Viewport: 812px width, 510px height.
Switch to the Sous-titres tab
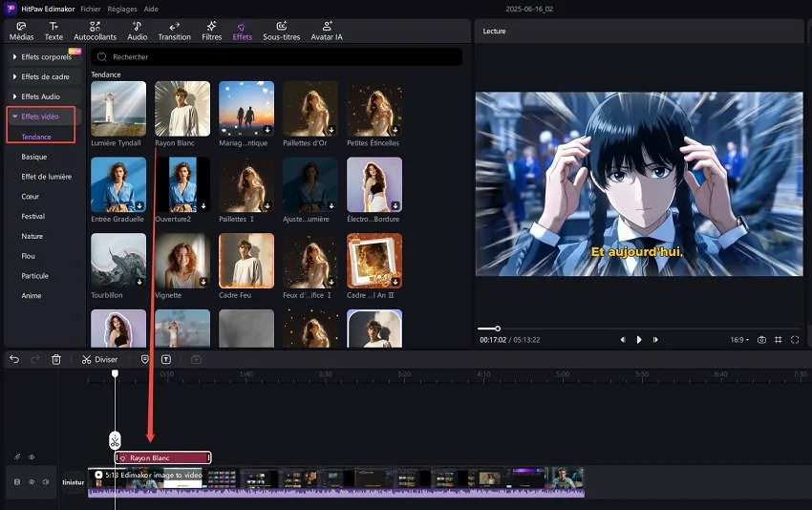[281, 31]
